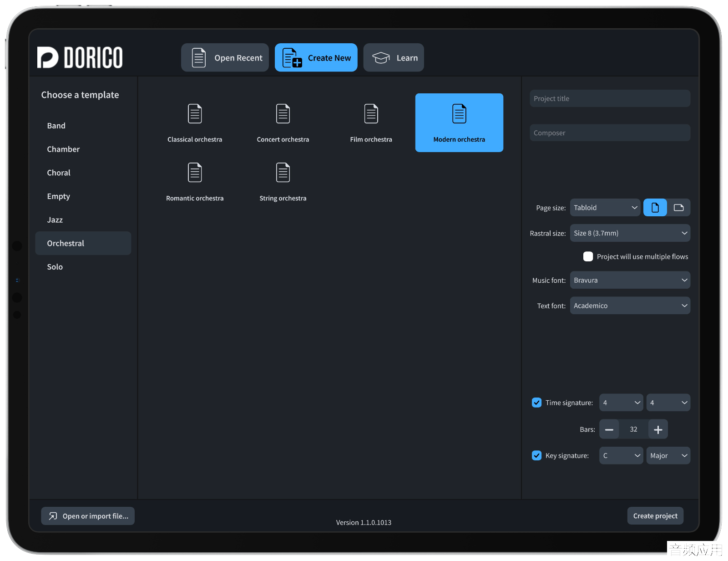Click the Version 1.1.0.1013 text
Screen dimensions: 728x561
[x=364, y=523]
